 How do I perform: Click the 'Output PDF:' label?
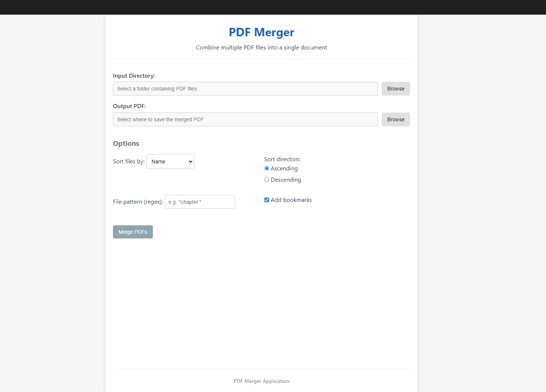(x=129, y=106)
